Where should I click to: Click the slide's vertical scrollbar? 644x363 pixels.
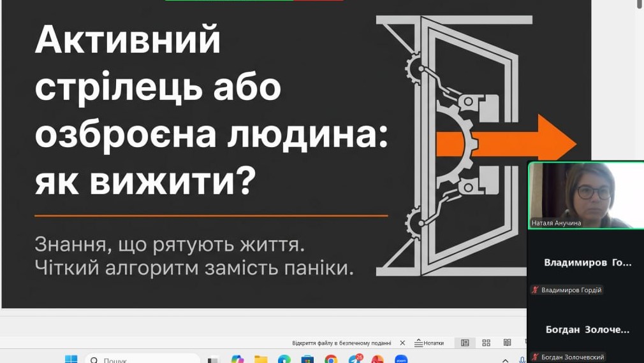639,127
